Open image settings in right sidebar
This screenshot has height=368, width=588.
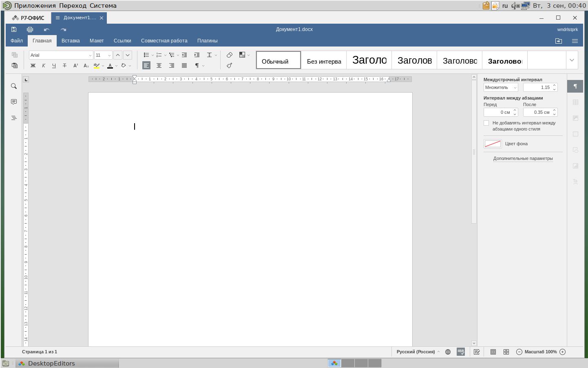[575, 118]
